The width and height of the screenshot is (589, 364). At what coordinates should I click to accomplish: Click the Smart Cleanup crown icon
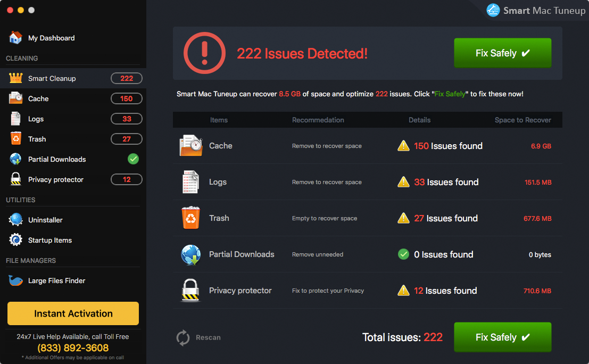[16, 78]
